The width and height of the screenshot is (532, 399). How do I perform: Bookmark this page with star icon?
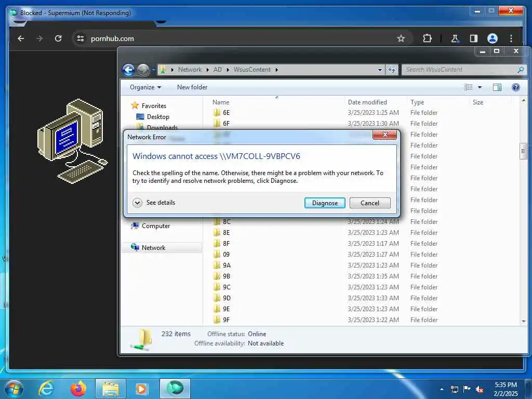coord(401,38)
